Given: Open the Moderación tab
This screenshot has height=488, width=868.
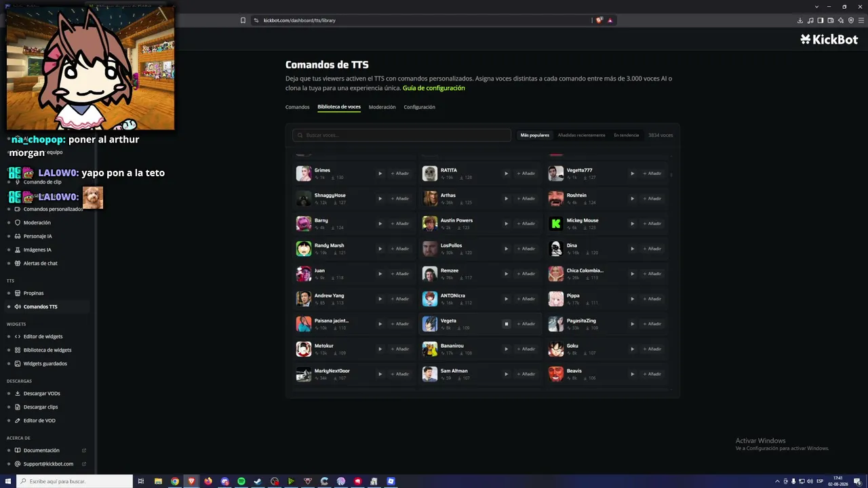Looking at the screenshot, I should click(382, 107).
